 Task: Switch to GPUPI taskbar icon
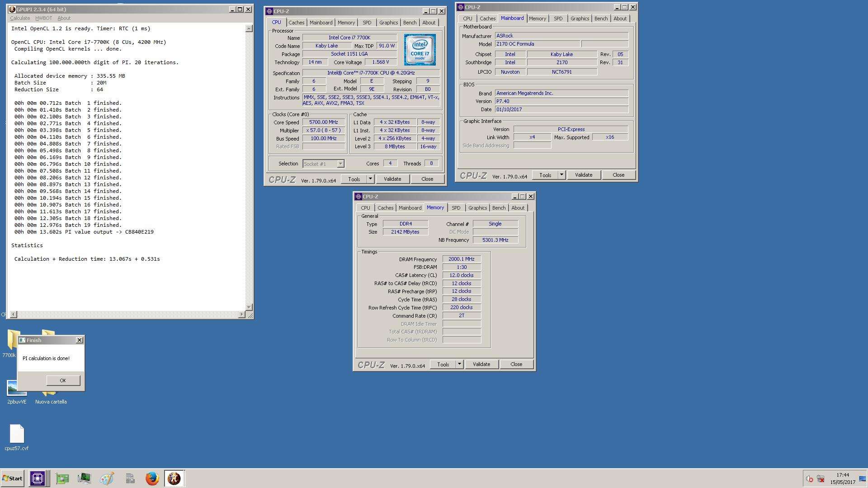[174, 478]
